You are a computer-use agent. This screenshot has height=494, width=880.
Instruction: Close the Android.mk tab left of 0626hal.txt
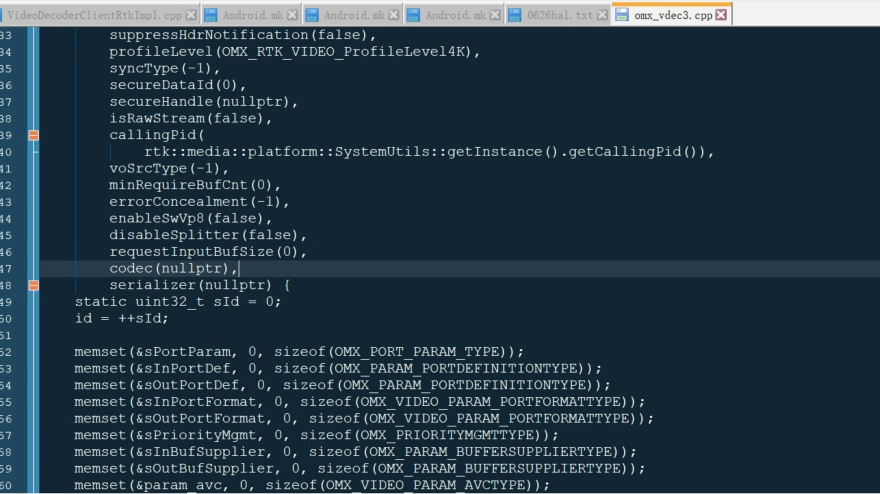(x=494, y=15)
